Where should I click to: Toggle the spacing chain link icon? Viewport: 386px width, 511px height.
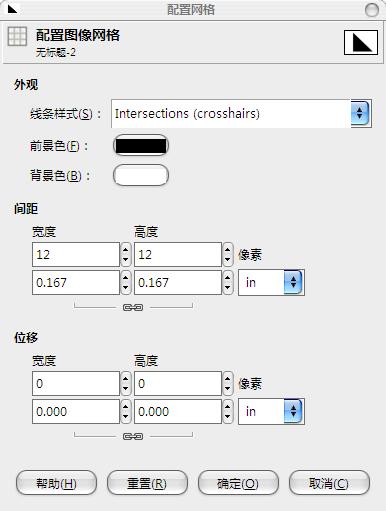tap(133, 307)
